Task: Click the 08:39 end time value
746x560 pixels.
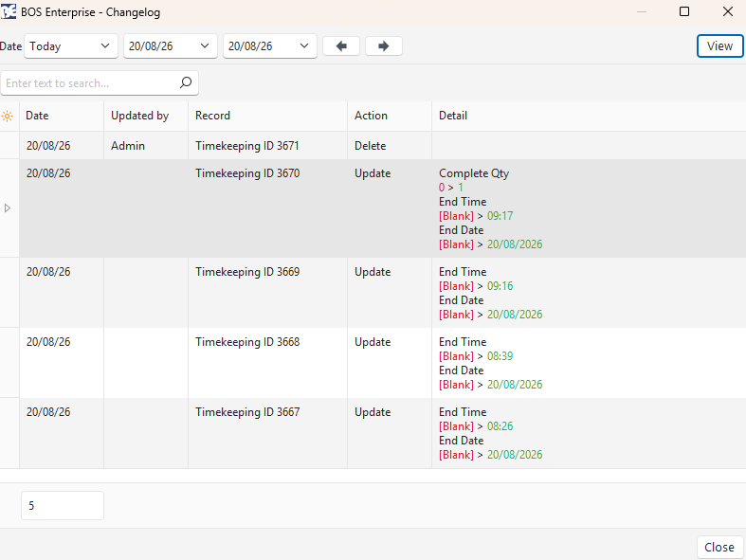Action: (x=500, y=356)
